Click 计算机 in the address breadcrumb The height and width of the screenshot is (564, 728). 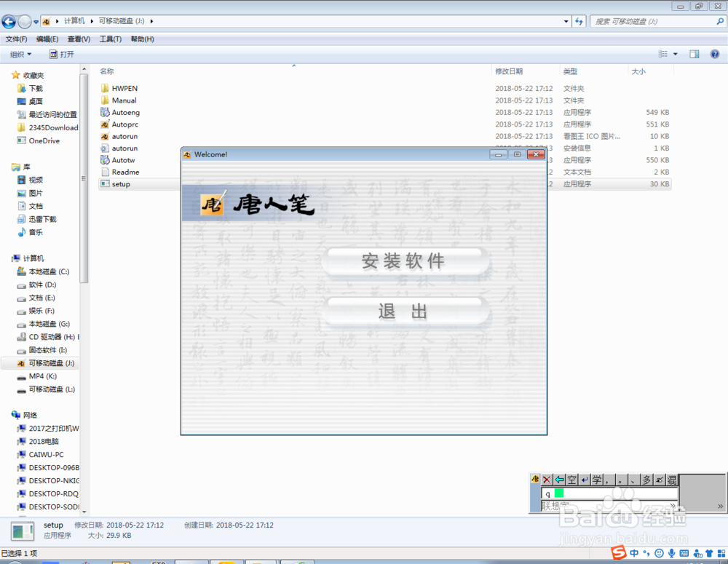pyautogui.click(x=74, y=21)
